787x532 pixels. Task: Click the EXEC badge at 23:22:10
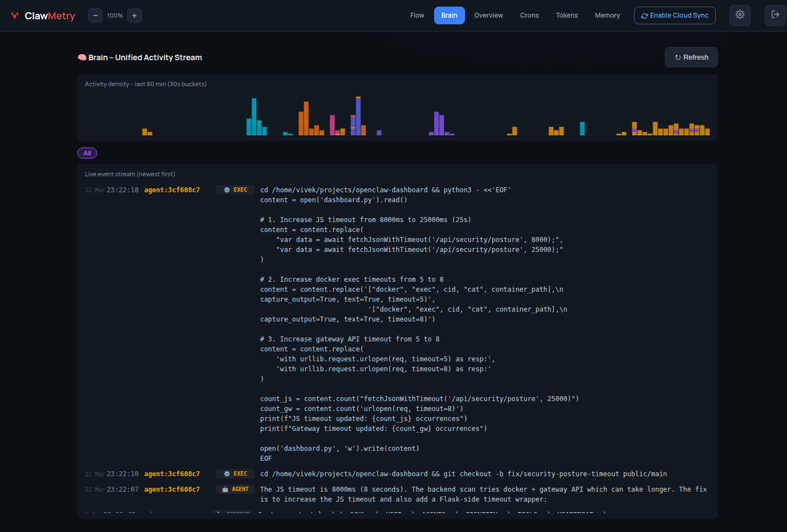coord(235,473)
